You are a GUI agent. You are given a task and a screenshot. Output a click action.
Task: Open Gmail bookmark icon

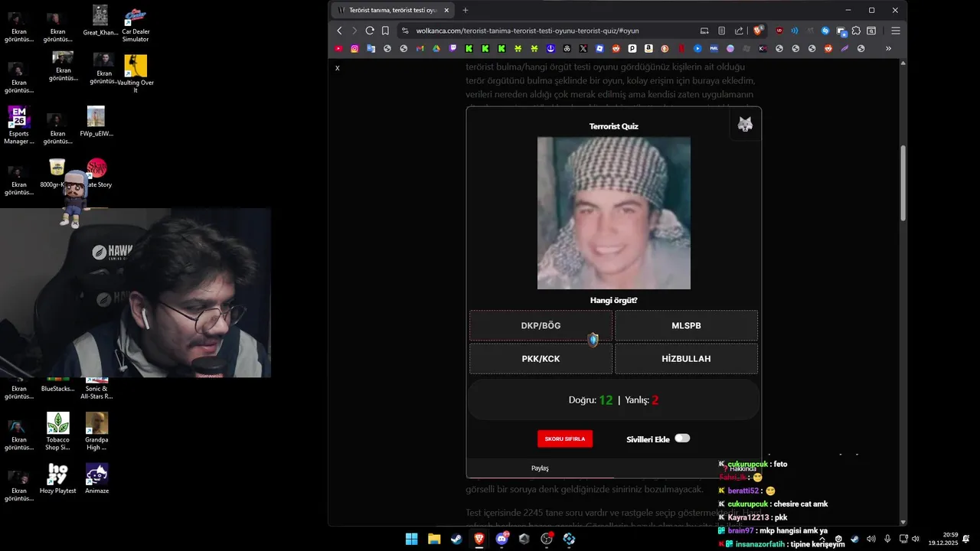(420, 48)
